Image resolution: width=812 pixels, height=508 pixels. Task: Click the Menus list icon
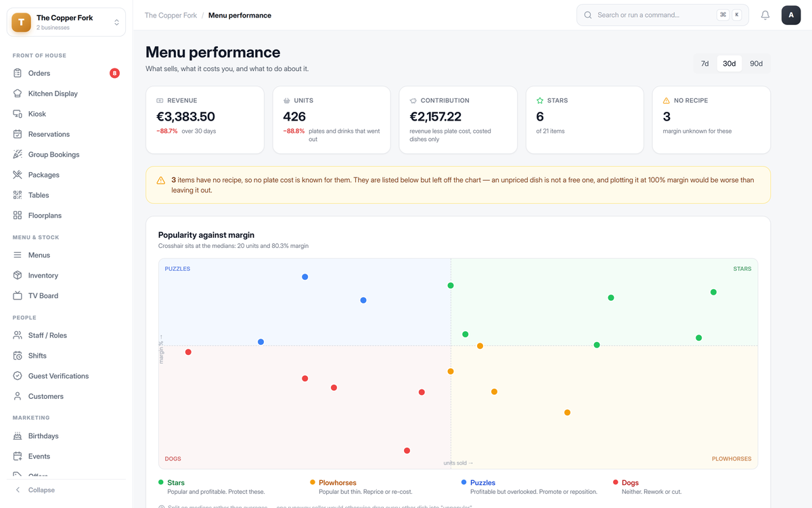18,255
